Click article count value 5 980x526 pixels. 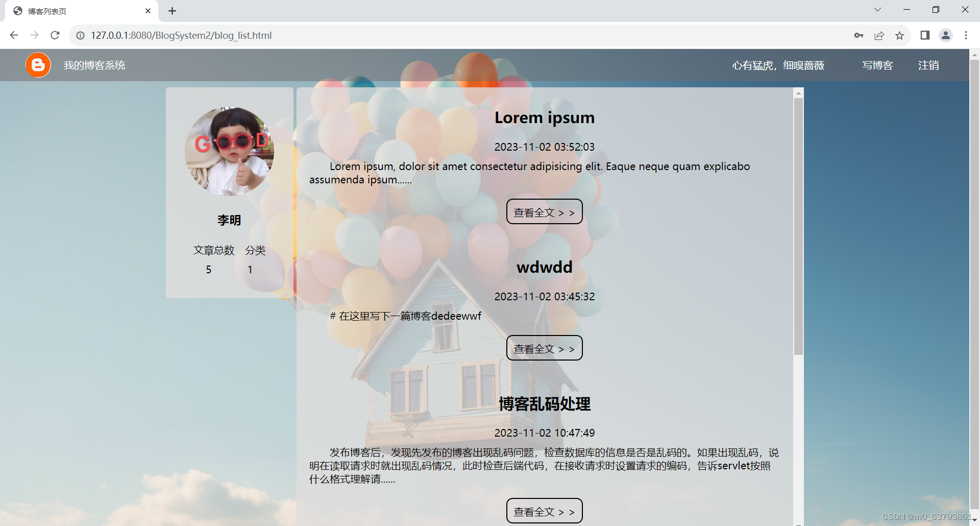(x=208, y=270)
